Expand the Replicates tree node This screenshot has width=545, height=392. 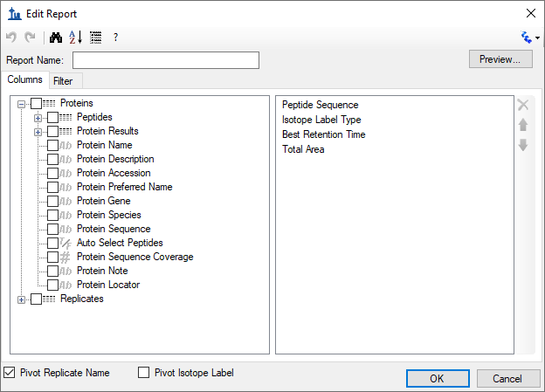[21, 299]
